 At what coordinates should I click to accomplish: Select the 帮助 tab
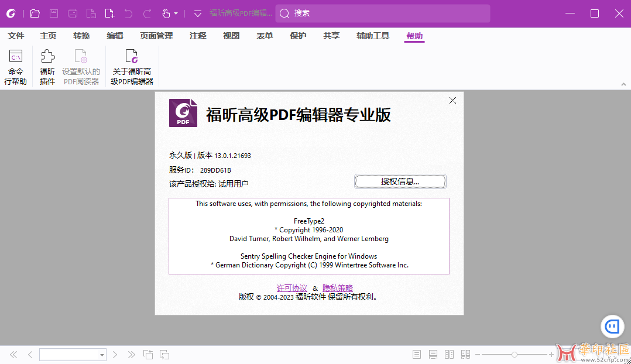coord(414,36)
